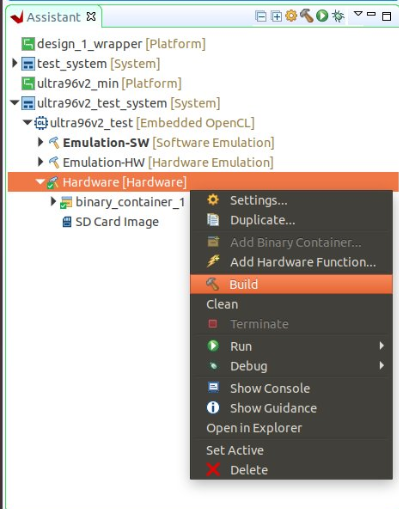Close the Assistant tab
The image size is (399, 509).
click(x=91, y=16)
